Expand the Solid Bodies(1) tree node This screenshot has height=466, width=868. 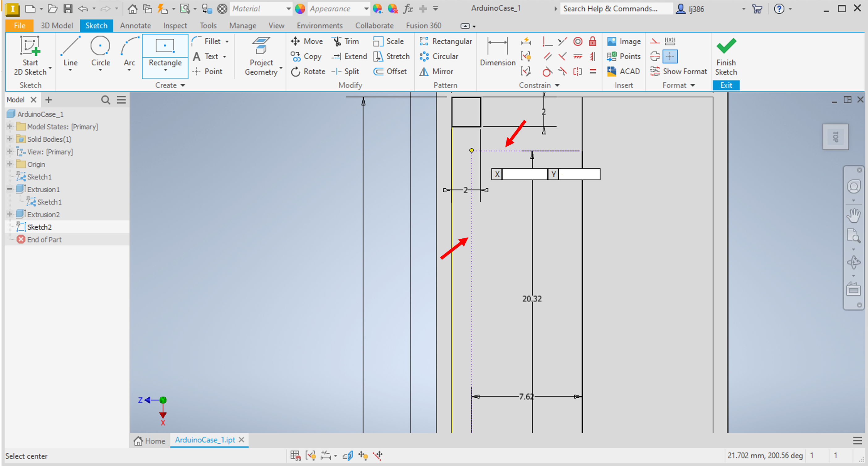pyautogui.click(x=10, y=139)
